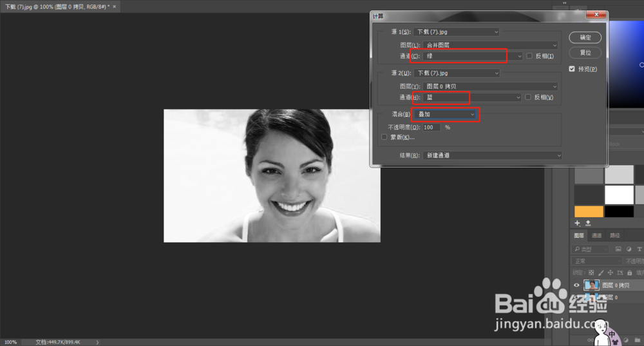Open the 类型 layer filter dropdown
Screen dimensions: 644x346
point(590,249)
